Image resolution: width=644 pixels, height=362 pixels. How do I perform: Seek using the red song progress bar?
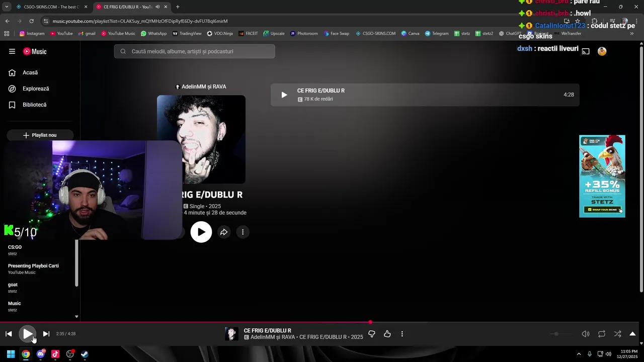point(322,322)
